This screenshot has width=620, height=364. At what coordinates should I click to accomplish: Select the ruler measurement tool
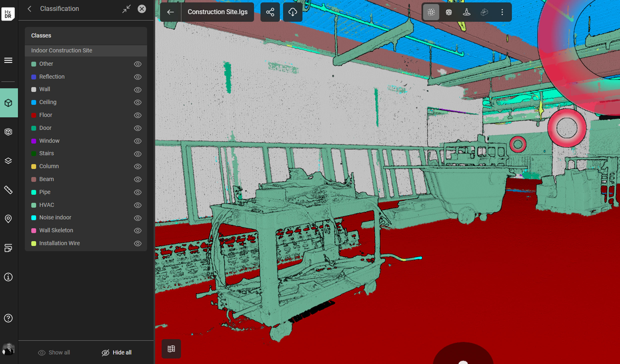coord(8,190)
